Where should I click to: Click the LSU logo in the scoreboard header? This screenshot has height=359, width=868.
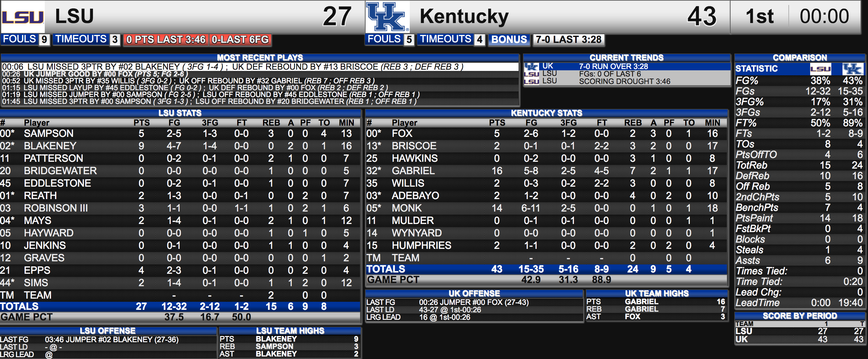coord(23,16)
